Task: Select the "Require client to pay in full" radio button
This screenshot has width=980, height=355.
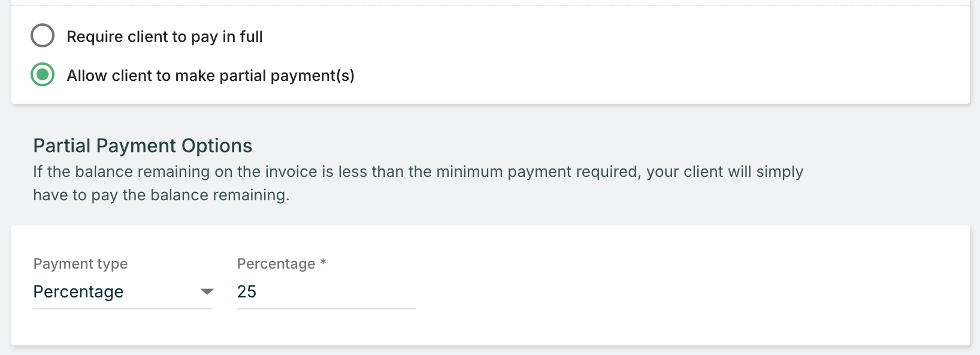Action: (43, 36)
